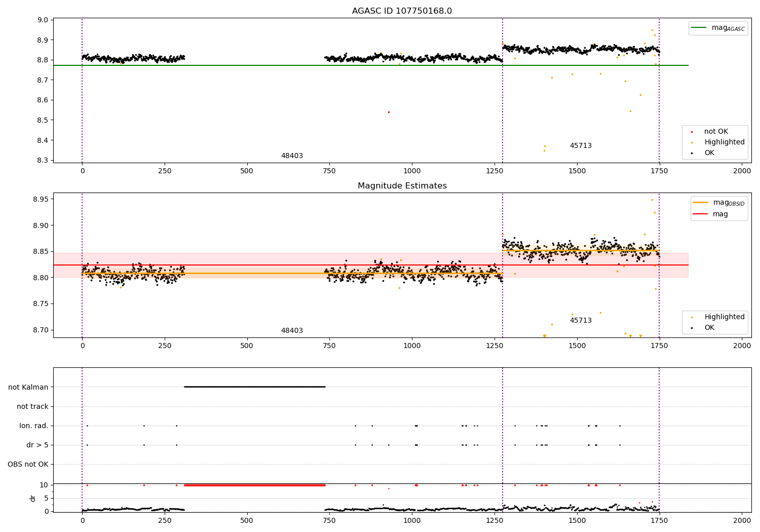Click the 1000 x-tick under the top plot
760x532 pixels.
click(412, 171)
